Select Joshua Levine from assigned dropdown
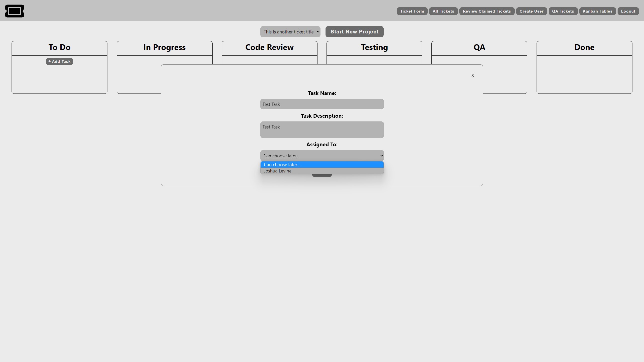 click(277, 171)
